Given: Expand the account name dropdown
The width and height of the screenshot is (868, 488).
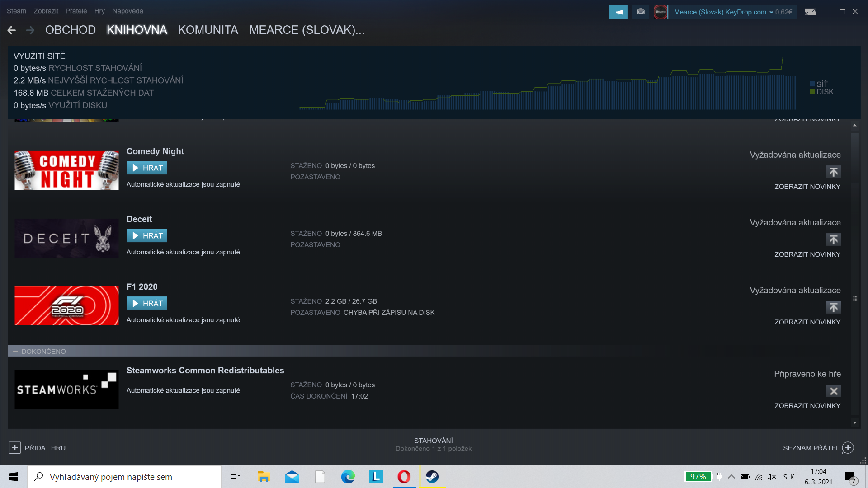Looking at the screenshot, I should pyautogui.click(x=771, y=12).
